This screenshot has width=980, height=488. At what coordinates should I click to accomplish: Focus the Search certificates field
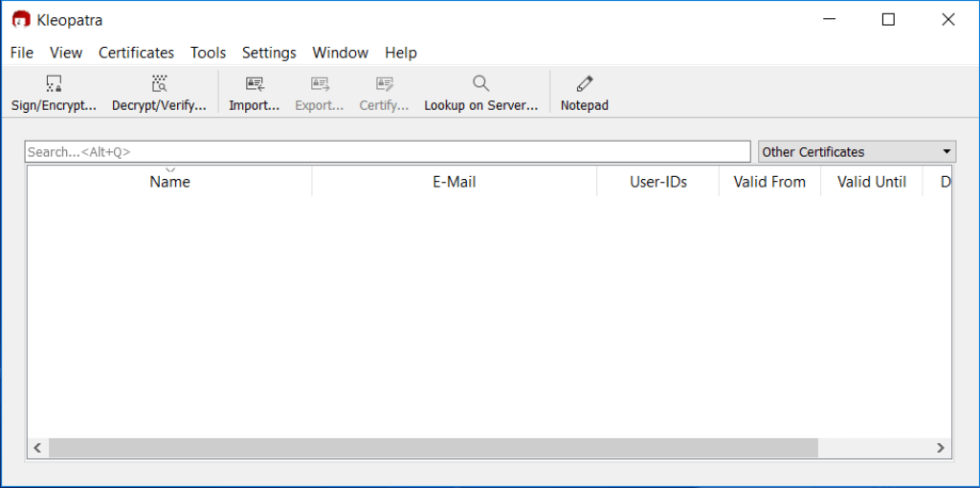[388, 152]
